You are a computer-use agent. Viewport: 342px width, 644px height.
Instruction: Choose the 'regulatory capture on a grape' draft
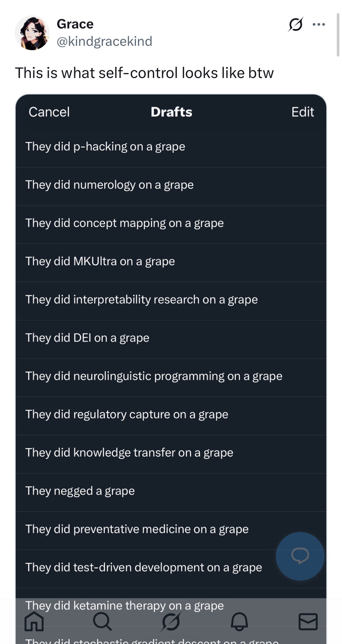pos(127,414)
